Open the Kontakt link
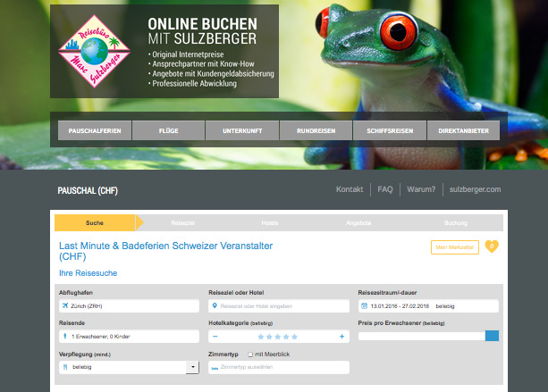The image size is (548, 392). coord(350,189)
